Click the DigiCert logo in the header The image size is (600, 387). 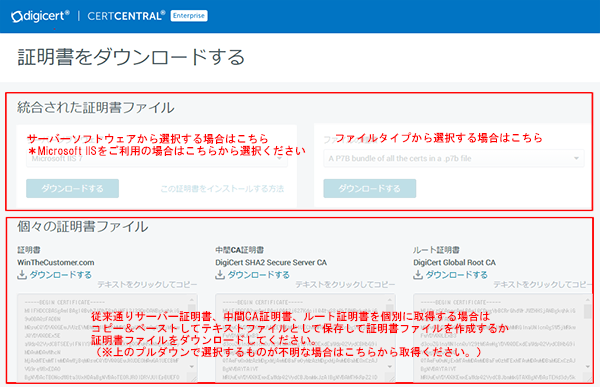[40, 16]
